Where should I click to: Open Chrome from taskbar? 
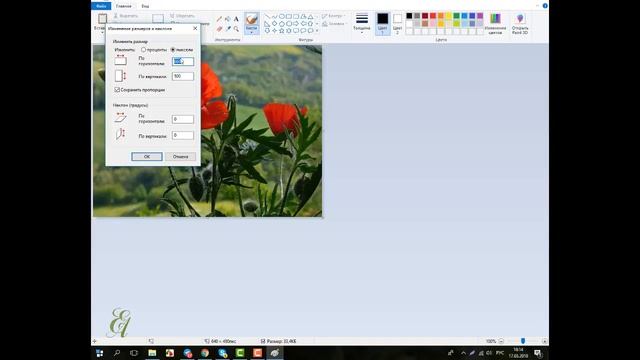205,353
